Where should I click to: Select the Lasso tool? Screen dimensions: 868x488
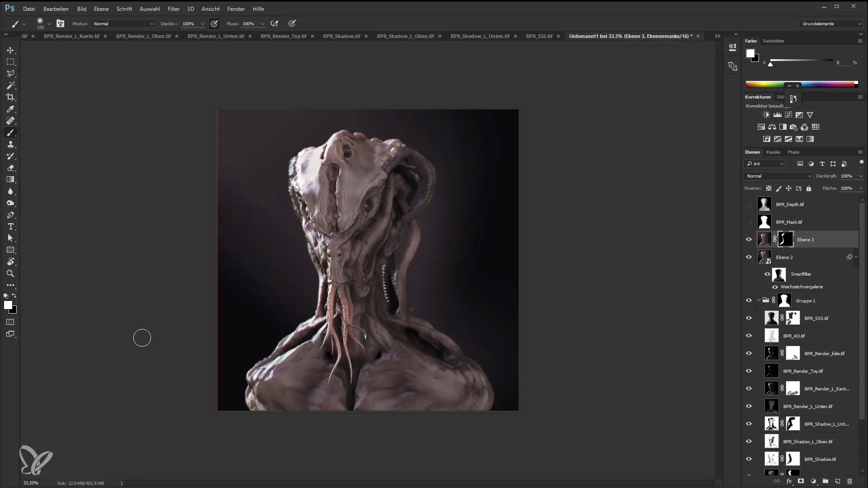click(11, 73)
